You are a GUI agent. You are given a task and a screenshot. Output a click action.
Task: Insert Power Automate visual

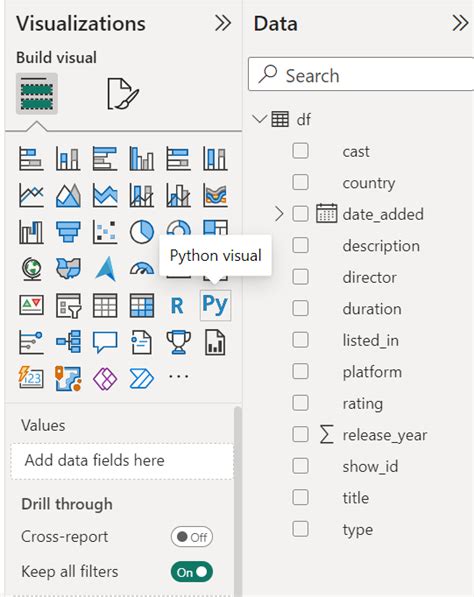(x=142, y=379)
